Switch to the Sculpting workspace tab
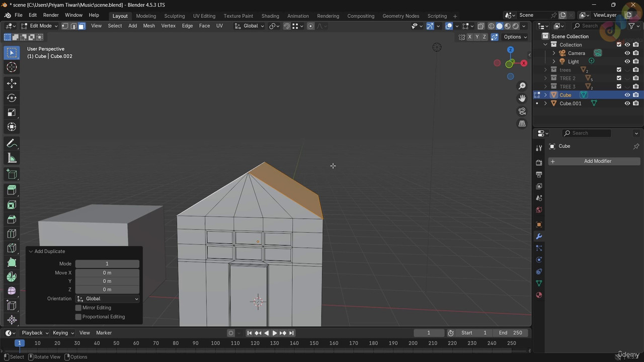 [175, 16]
